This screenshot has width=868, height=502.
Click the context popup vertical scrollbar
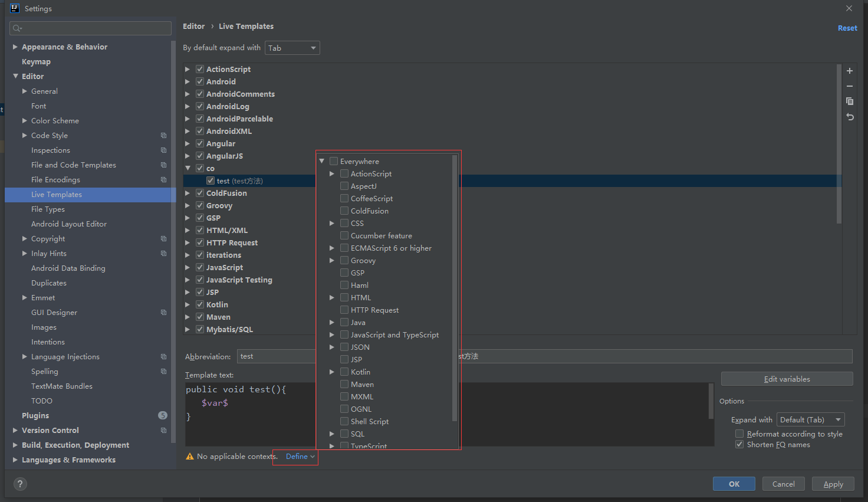tap(454, 288)
